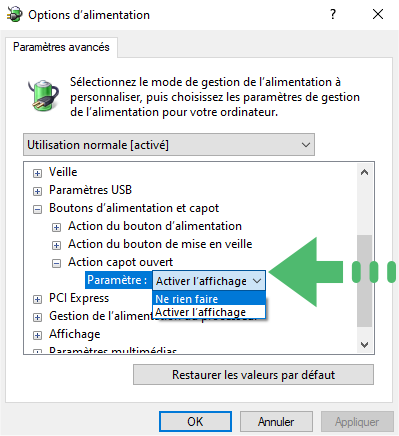Open the question mark help button
Image resolution: width=399 pixels, height=436 pixels.
333,14
